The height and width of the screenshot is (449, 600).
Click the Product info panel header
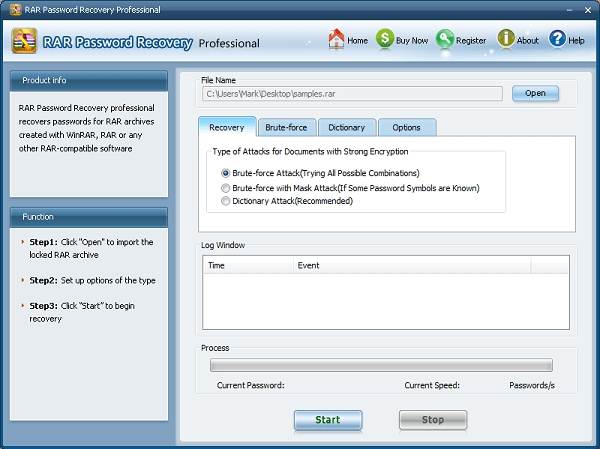[89, 80]
